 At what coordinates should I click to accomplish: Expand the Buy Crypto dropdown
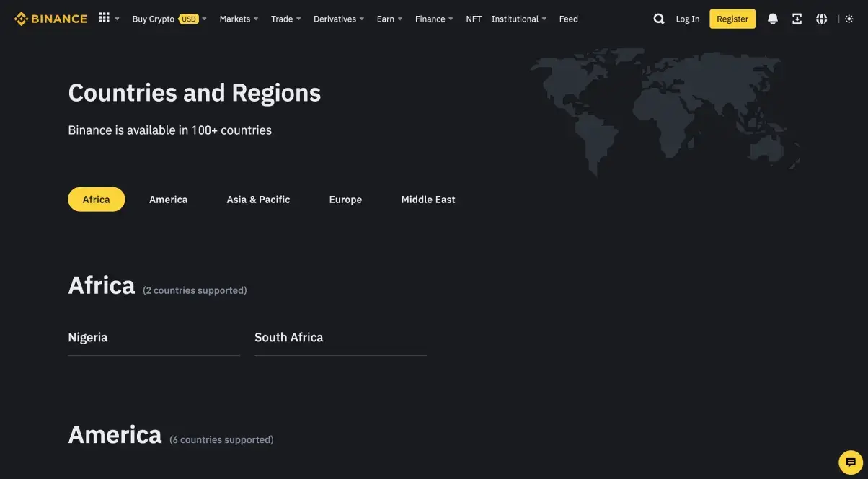(169, 19)
